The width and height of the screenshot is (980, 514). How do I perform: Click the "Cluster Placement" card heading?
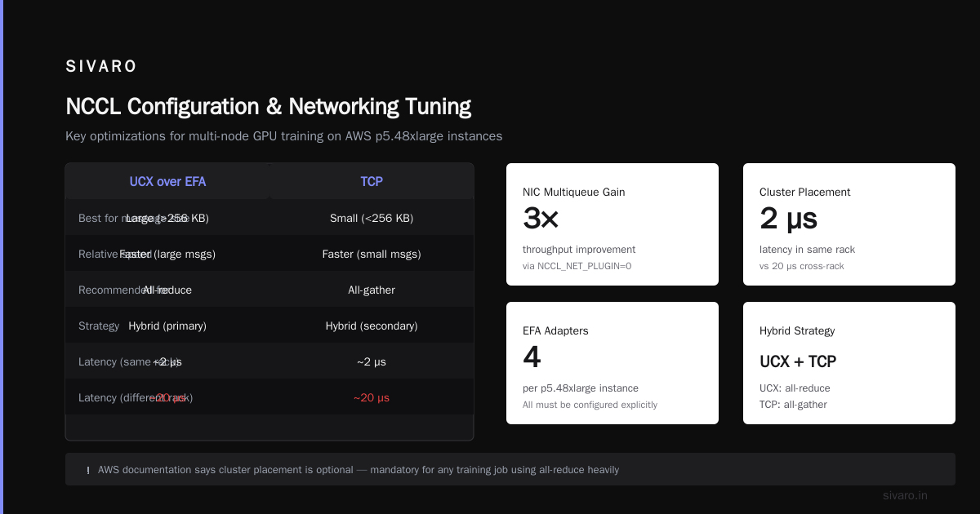click(805, 192)
